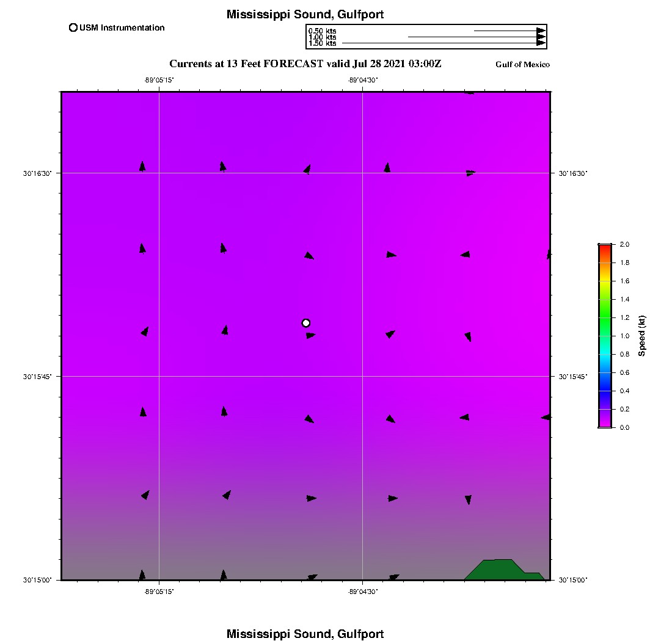Select the Speed (kt) color bar label
Image resolution: width=672 pixels, height=641 pixels.
point(642,336)
